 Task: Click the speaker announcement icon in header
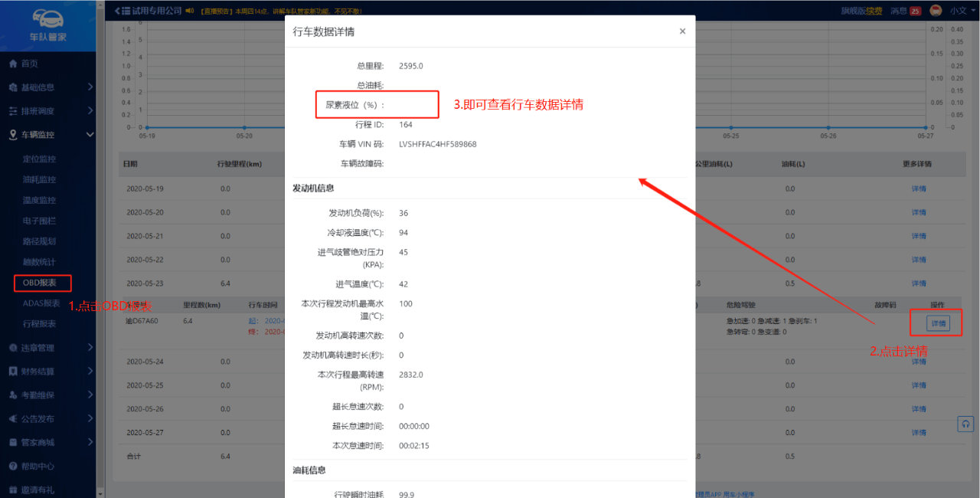click(190, 11)
